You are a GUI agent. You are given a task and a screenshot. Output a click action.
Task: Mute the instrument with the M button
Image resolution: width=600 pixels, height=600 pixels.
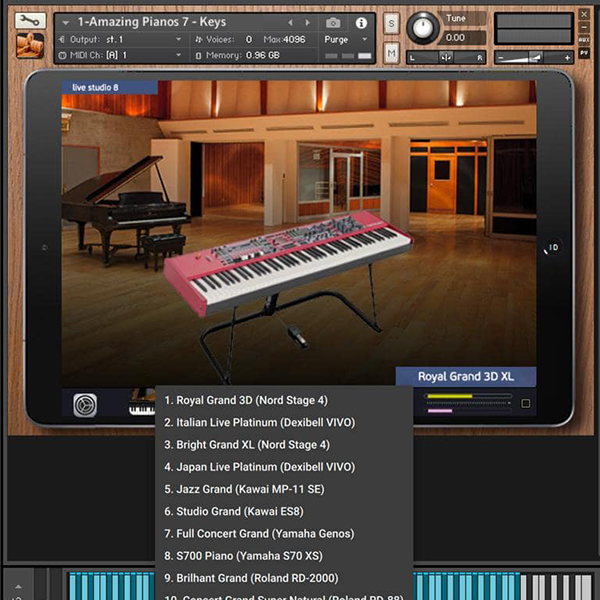391,53
